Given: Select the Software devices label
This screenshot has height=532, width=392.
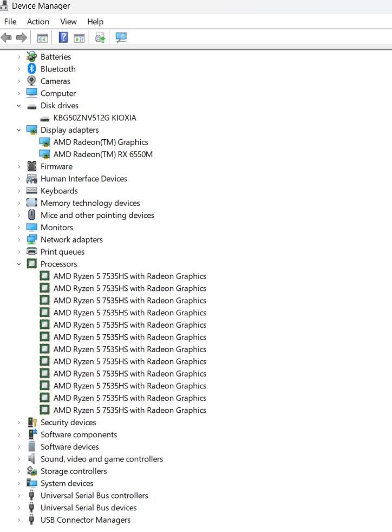Looking at the screenshot, I should click(69, 446).
